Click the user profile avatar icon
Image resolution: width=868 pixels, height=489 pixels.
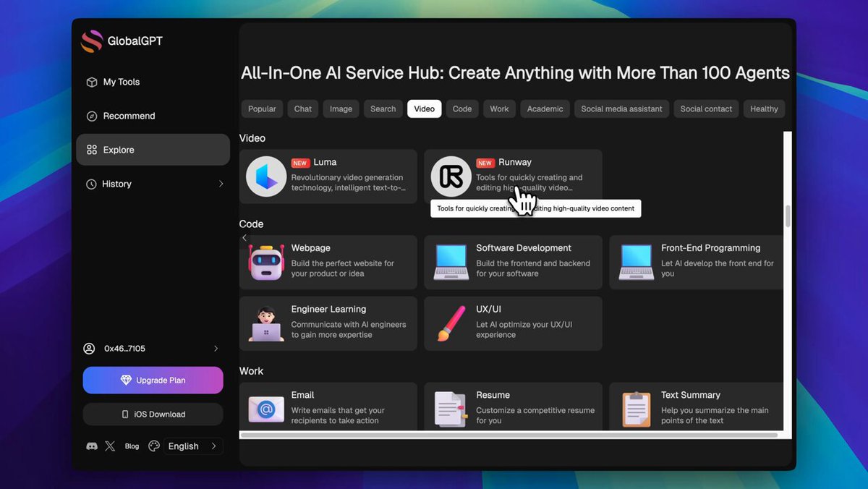coord(89,349)
